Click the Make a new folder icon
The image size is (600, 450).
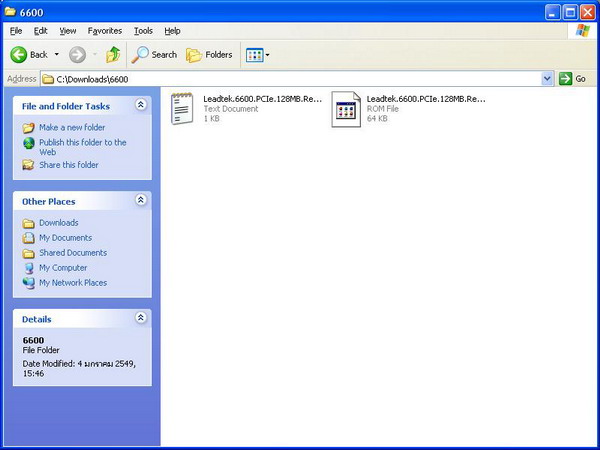[x=28, y=127]
